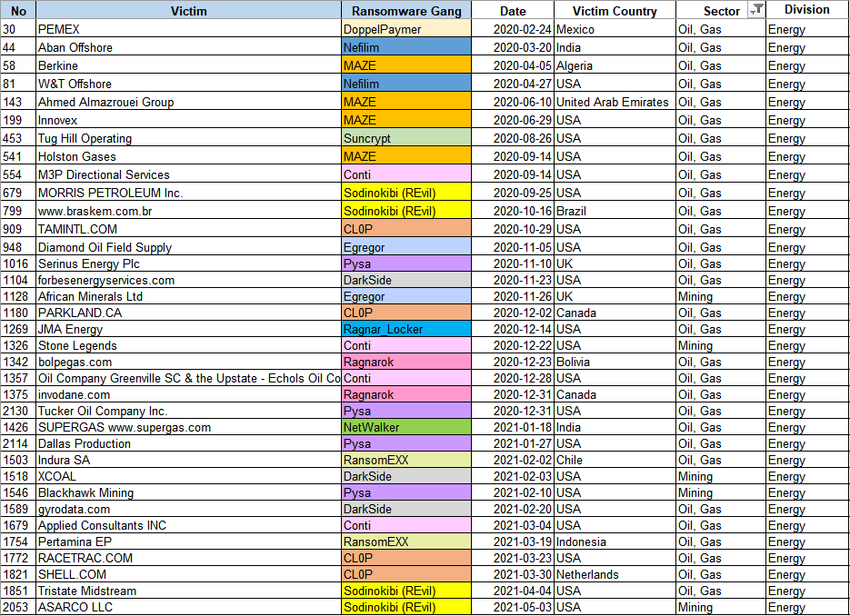Click Tucker Oil Company Inc. cell
The height and width of the screenshot is (616, 850).
(x=189, y=411)
